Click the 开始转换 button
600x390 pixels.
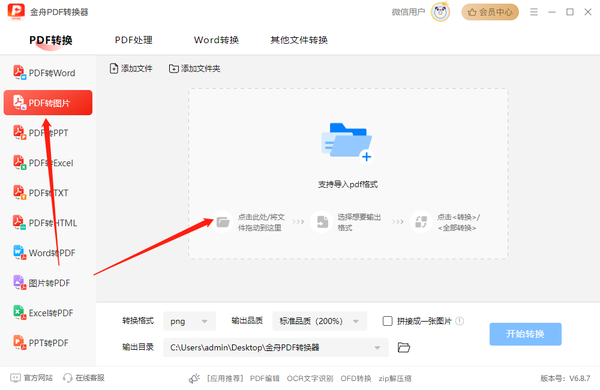pos(525,334)
